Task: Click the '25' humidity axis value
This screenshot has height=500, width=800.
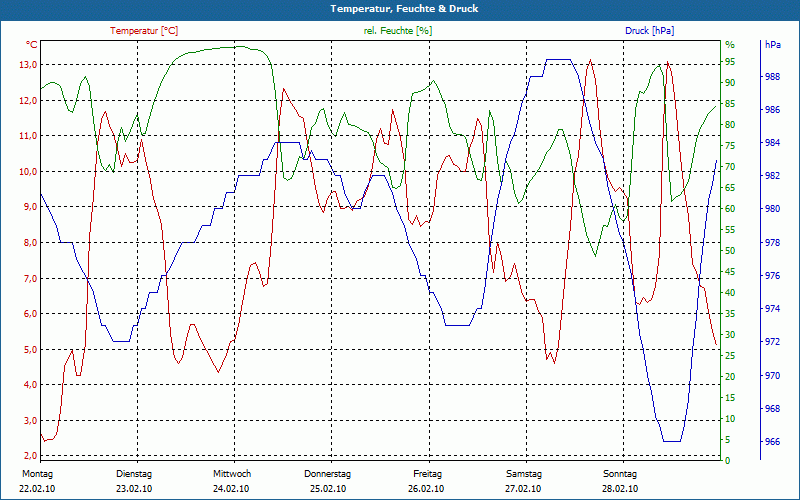Action: click(730, 356)
